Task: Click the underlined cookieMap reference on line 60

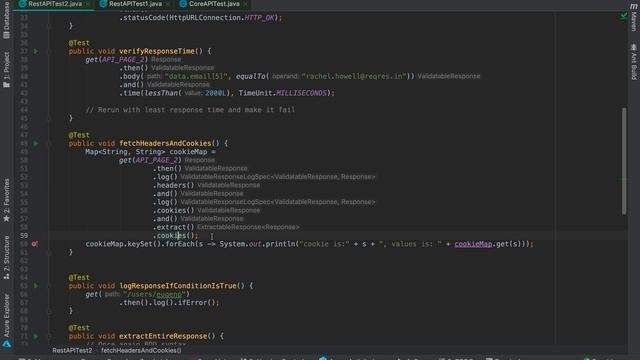Action: tap(473, 244)
